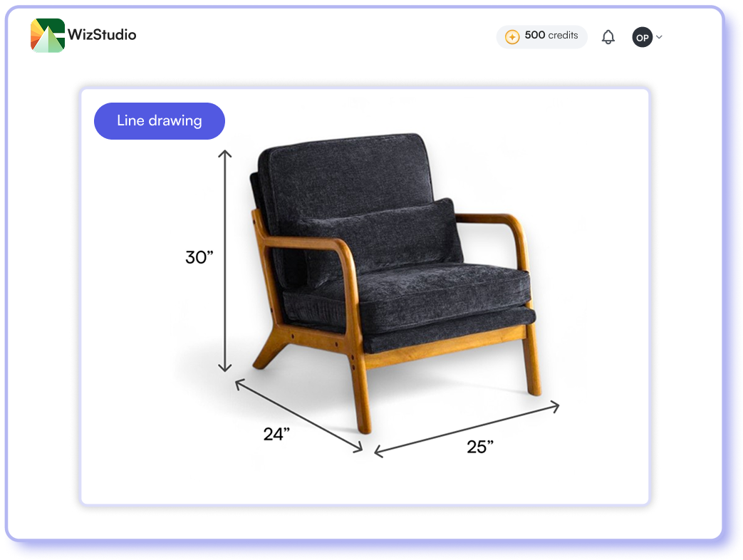Viewport: 743px width, 560px height.
Task: Click the width arrow above 25"
Action: pyautogui.click(x=467, y=427)
